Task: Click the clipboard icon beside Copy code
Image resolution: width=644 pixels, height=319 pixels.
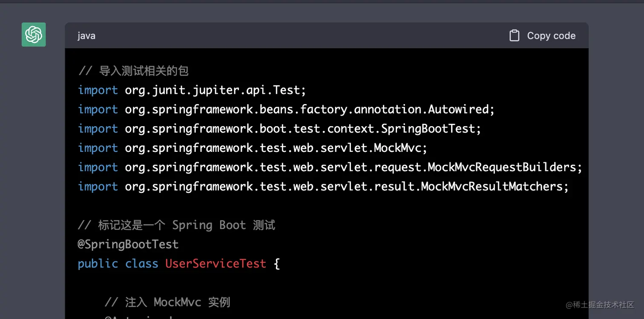Action: pos(515,36)
